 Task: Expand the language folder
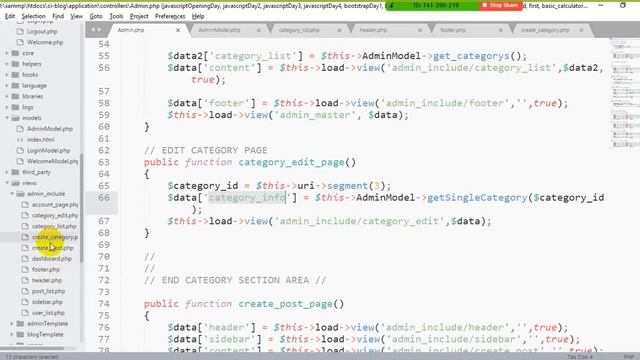click(x=7, y=86)
